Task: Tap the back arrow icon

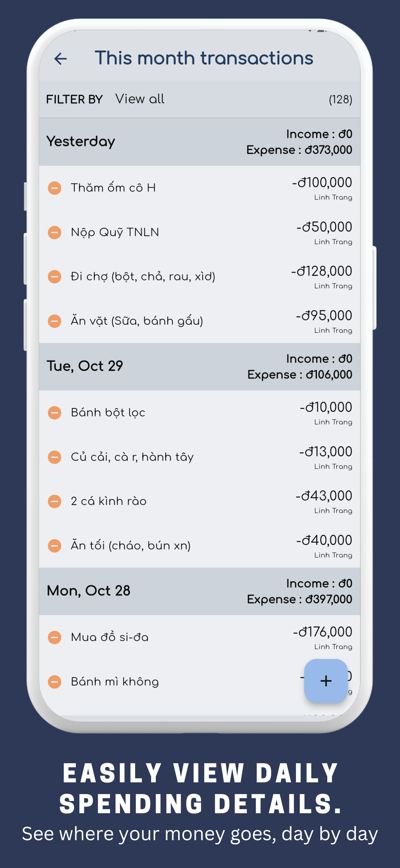Action: coord(61,59)
